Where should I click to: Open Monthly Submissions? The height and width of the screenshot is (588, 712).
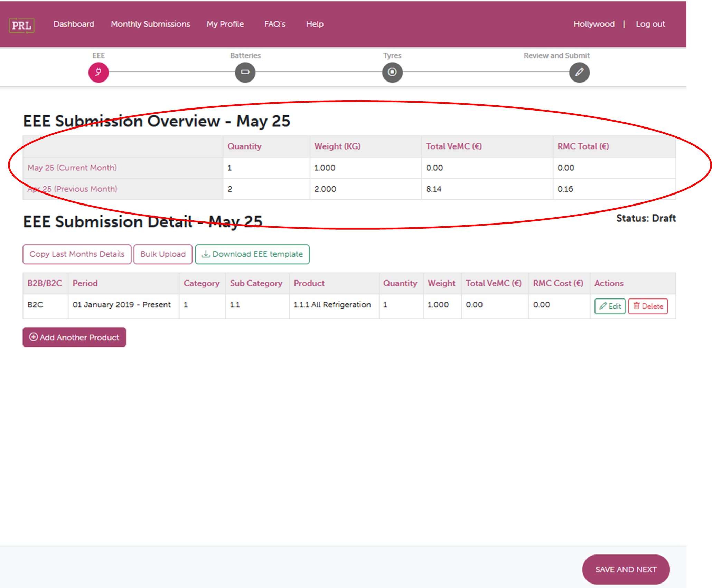[150, 24]
